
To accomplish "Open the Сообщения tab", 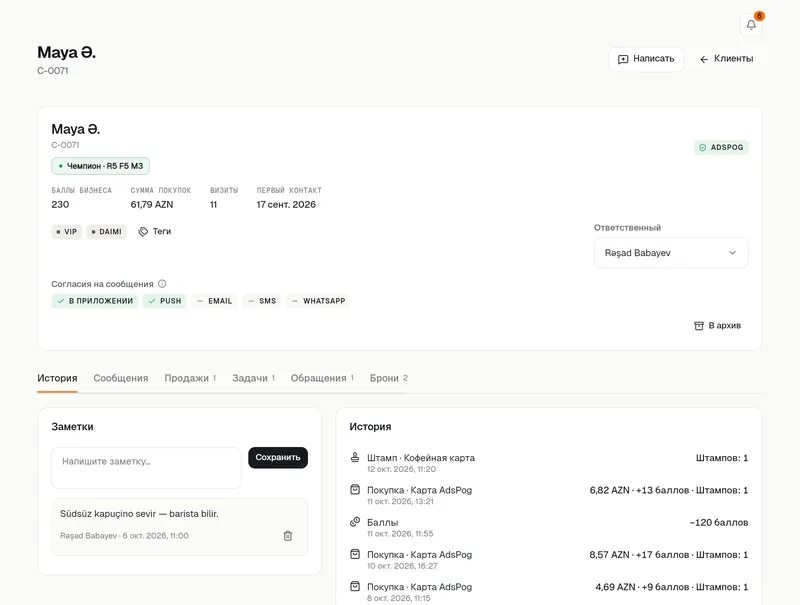I will tap(121, 378).
